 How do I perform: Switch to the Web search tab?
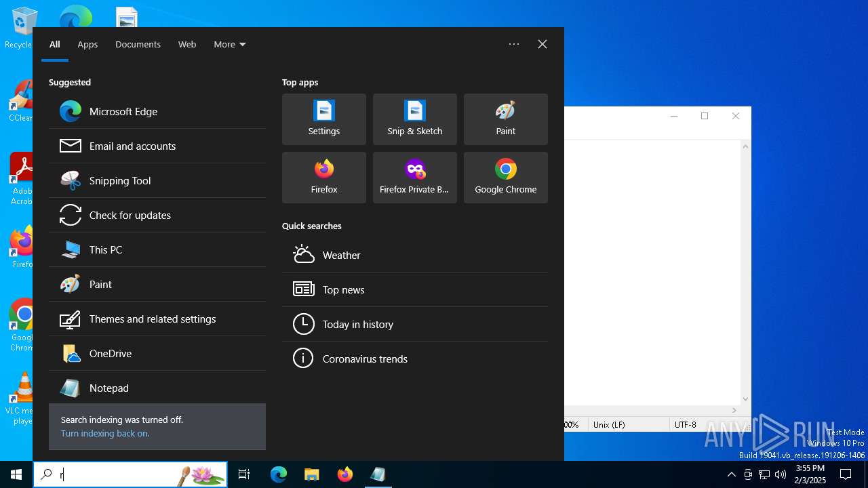[187, 44]
